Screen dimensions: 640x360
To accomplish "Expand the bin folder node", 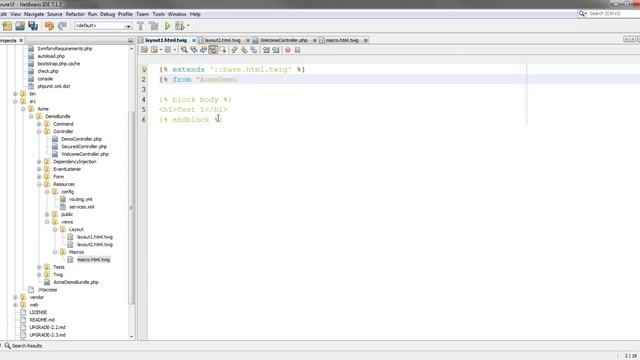I will [16, 94].
